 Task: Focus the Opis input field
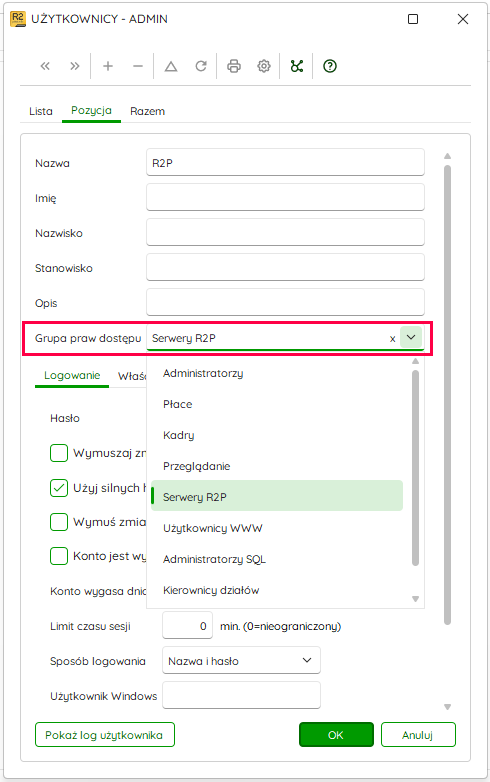(285, 302)
